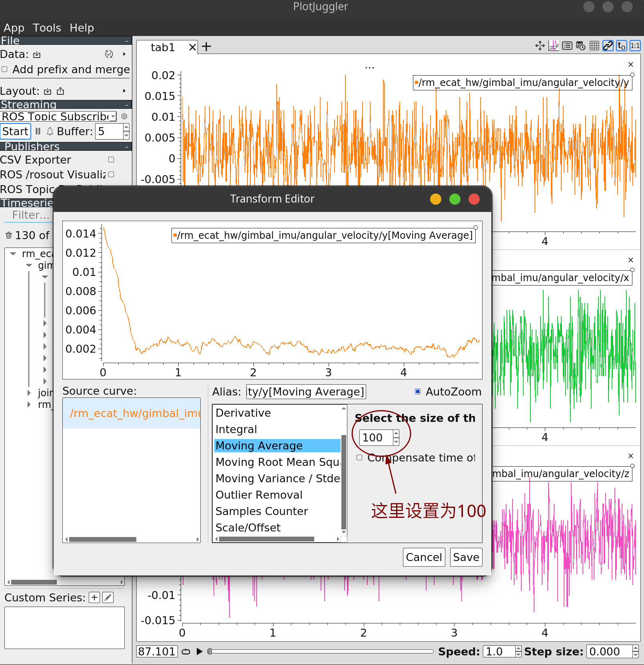Toggle the plot tracker line icon
Image resolution: width=644 pixels, height=665 pixels.
tap(554, 46)
